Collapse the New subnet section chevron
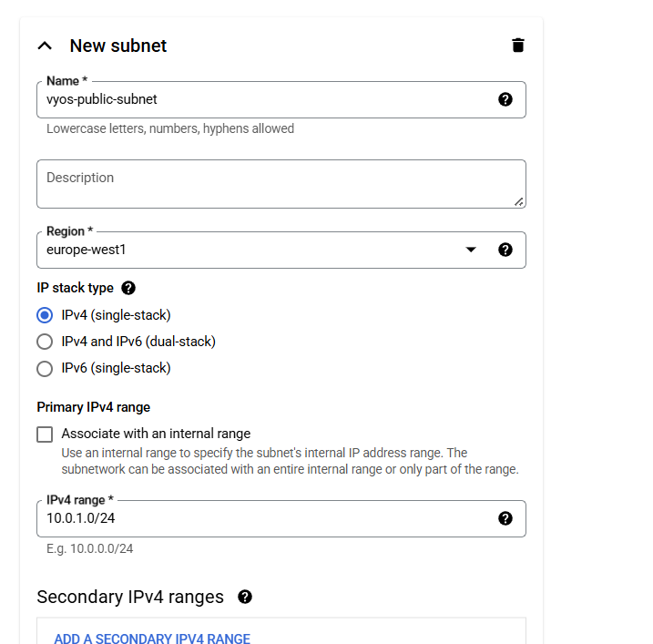653x644 pixels. [x=45, y=46]
